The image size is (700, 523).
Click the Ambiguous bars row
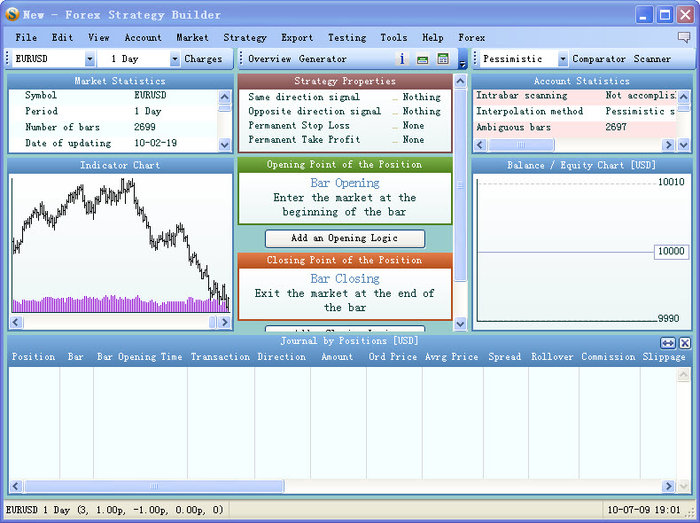coord(575,127)
